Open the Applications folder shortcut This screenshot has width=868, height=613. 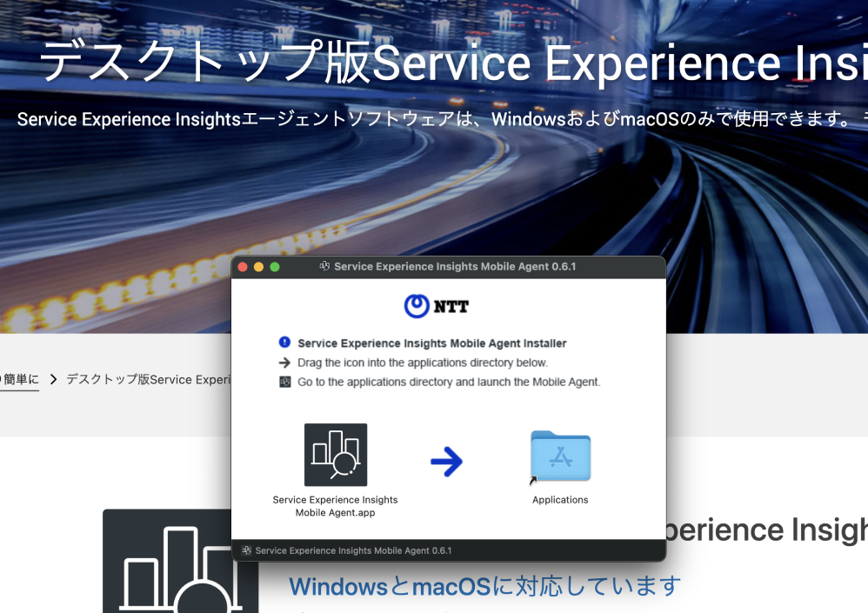560,456
